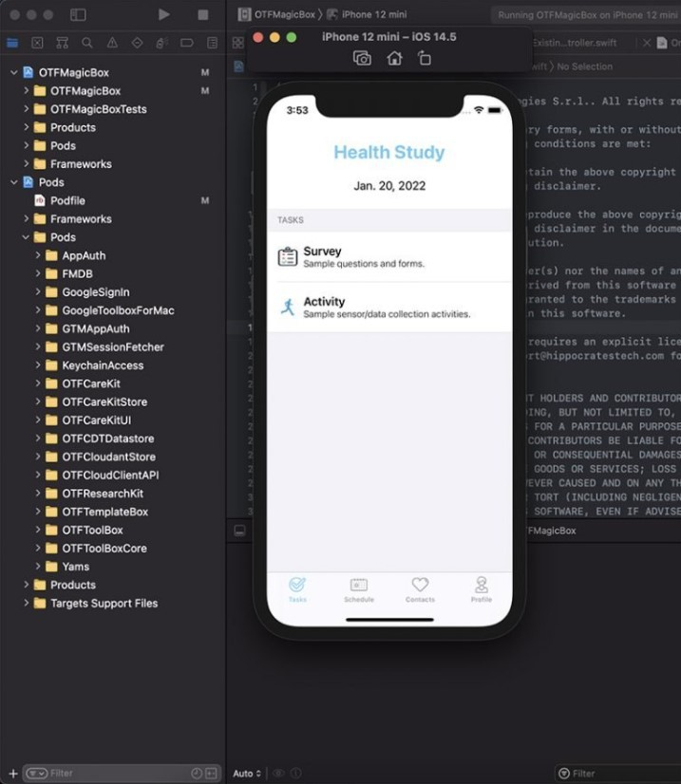Viewport: 681px width, 784px height.
Task: Click the debug console Filter field
Action: [619, 774]
